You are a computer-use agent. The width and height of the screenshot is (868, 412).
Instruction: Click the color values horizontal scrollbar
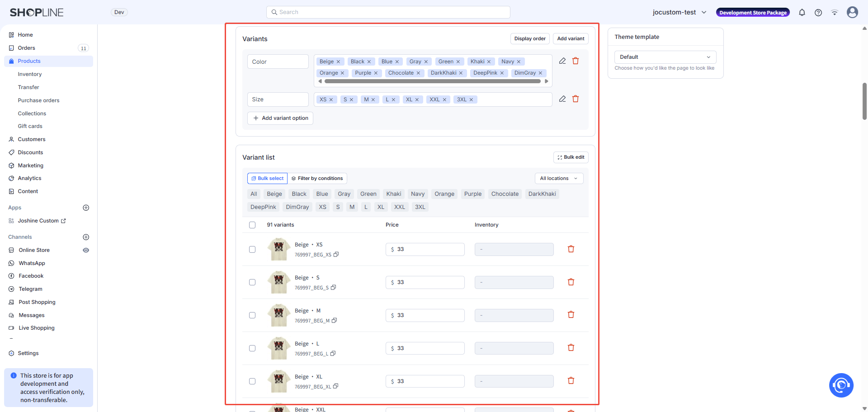pos(432,81)
